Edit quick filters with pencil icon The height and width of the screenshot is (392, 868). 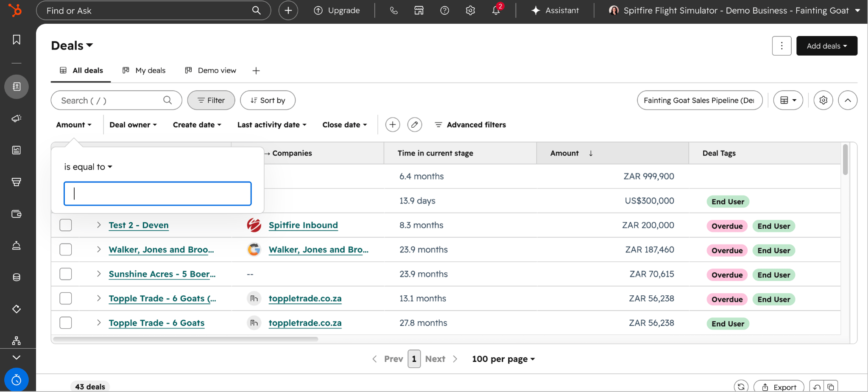pos(415,125)
